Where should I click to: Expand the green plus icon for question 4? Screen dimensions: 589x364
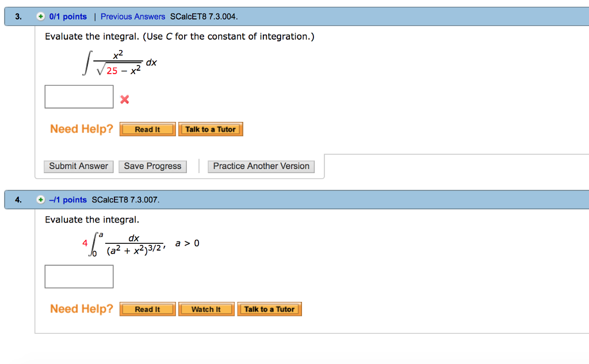40,200
